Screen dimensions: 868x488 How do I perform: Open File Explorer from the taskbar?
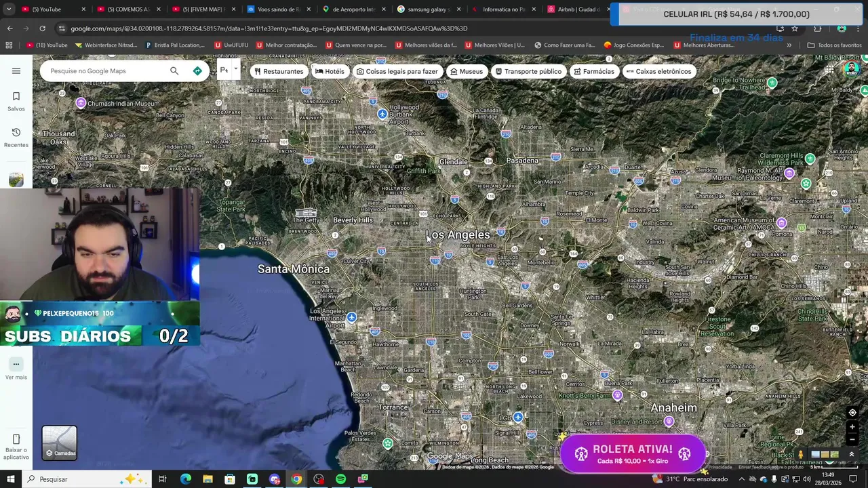coord(208,479)
